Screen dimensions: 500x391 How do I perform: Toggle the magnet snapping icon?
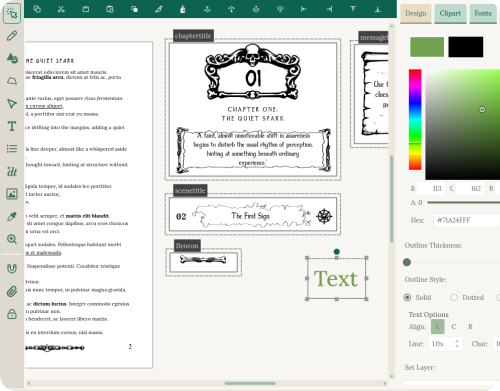click(x=12, y=268)
